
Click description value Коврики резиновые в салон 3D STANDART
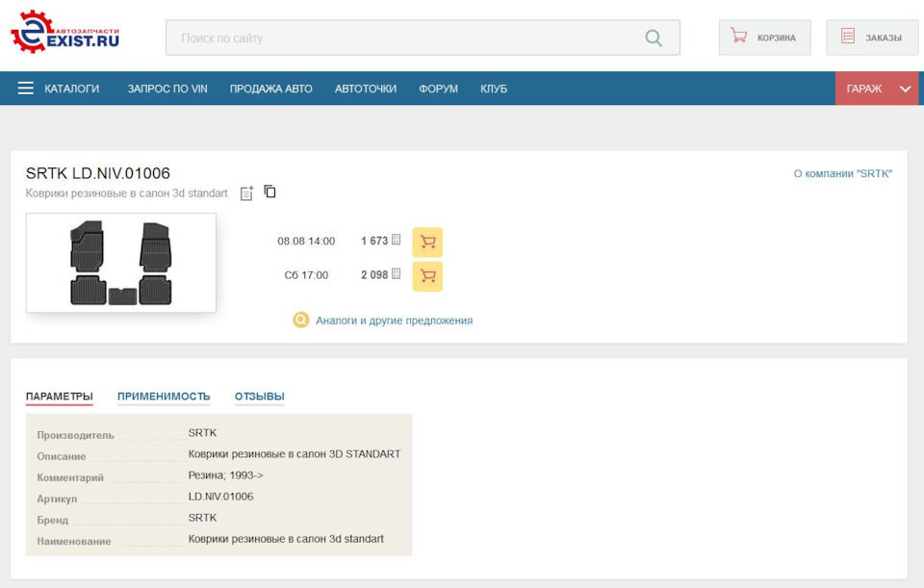click(295, 454)
